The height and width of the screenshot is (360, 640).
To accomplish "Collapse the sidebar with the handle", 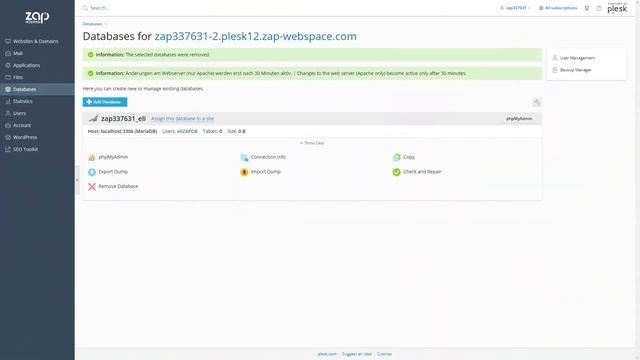I will point(77,180).
